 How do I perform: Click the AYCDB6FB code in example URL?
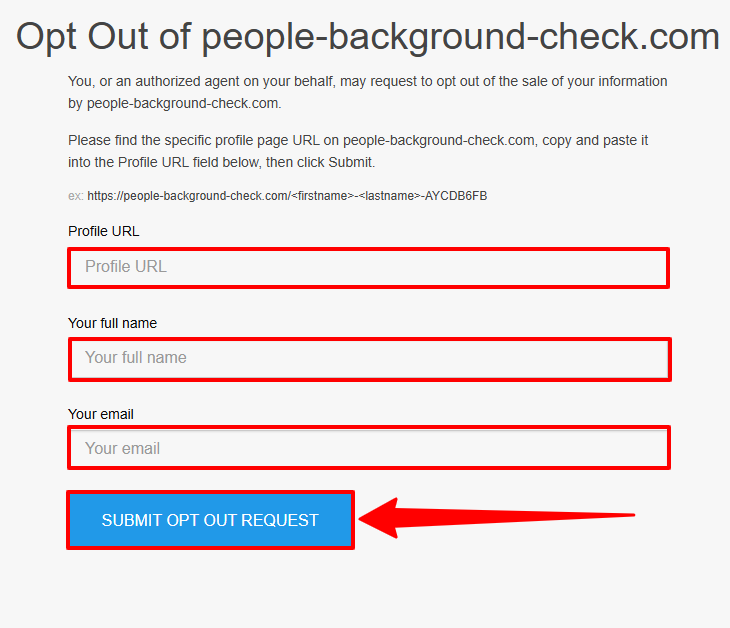(456, 196)
